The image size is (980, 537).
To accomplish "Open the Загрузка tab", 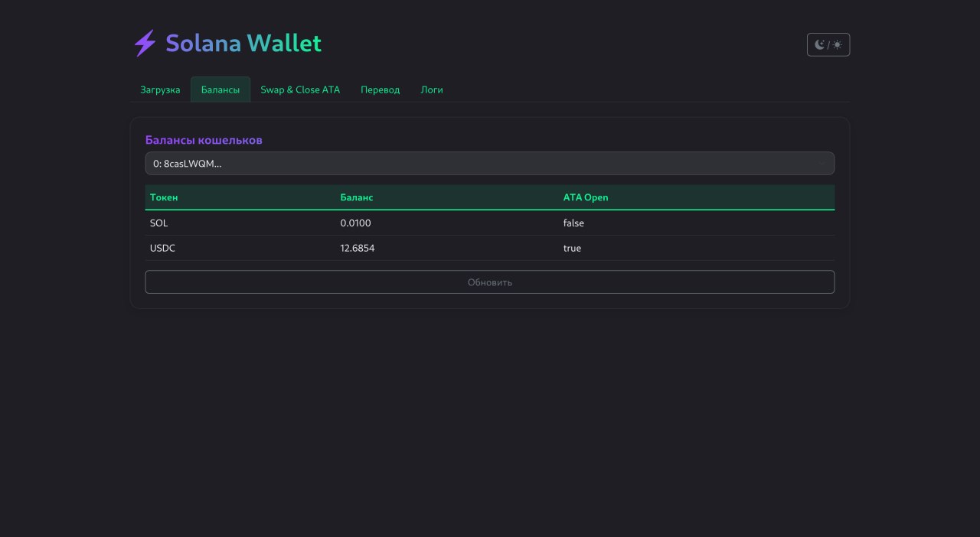I will 160,89.
